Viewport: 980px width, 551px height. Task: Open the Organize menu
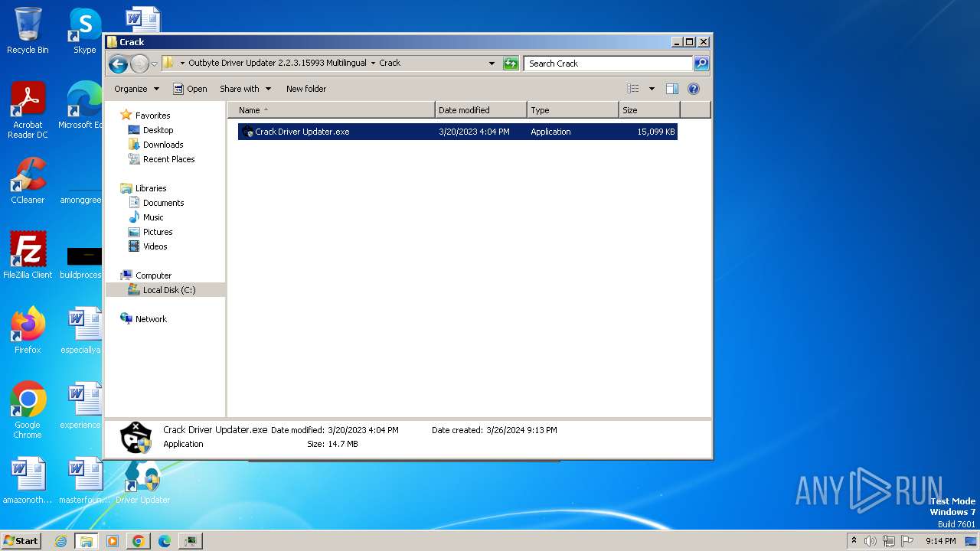[136, 89]
